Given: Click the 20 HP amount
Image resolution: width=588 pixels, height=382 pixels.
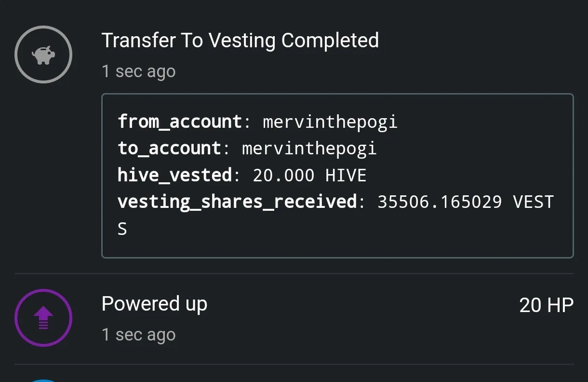Looking at the screenshot, I should pos(546,305).
